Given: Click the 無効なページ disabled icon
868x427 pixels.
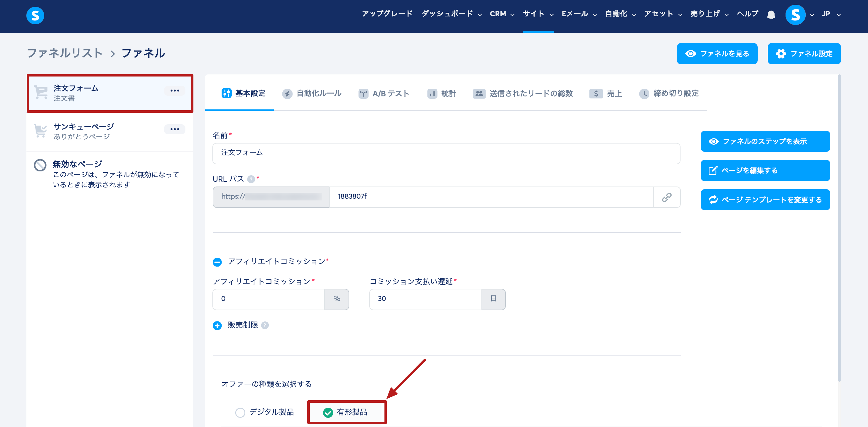Looking at the screenshot, I should click(x=40, y=165).
